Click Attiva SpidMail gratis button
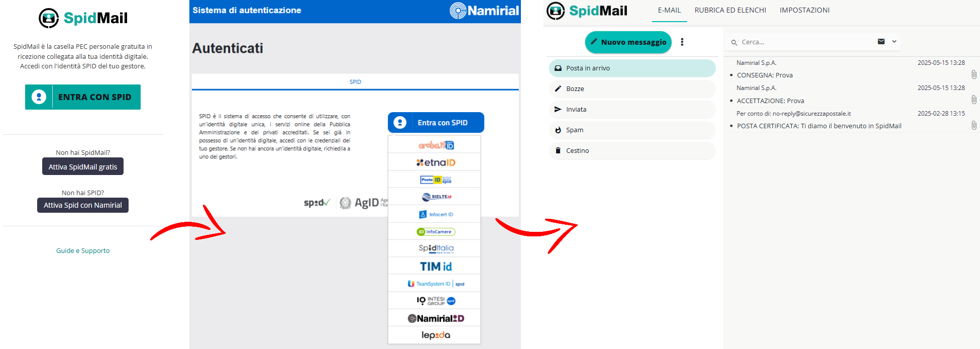This screenshot has width=980, height=349. tap(83, 167)
